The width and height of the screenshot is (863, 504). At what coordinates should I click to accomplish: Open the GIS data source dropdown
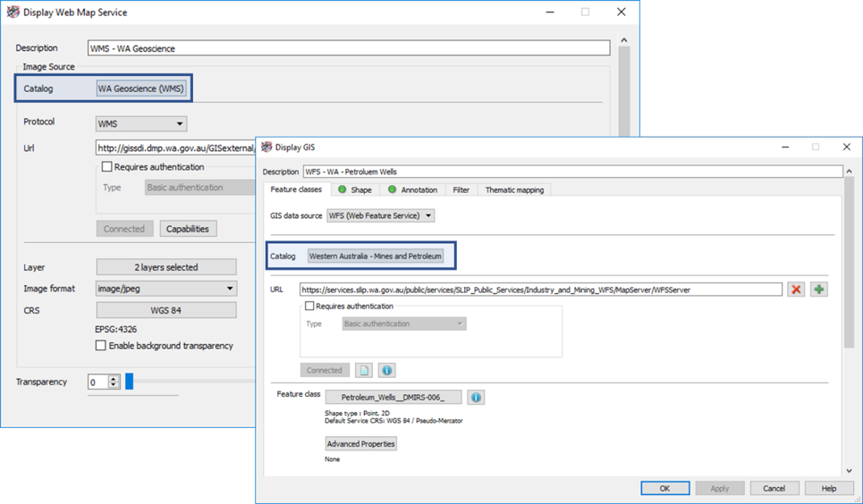coord(380,215)
